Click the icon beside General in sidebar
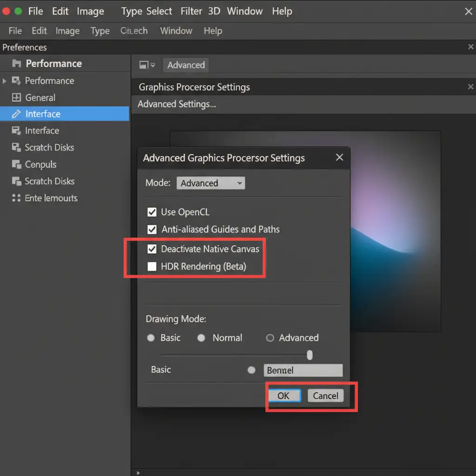Viewport: 476px width, 476px height. pos(16,98)
